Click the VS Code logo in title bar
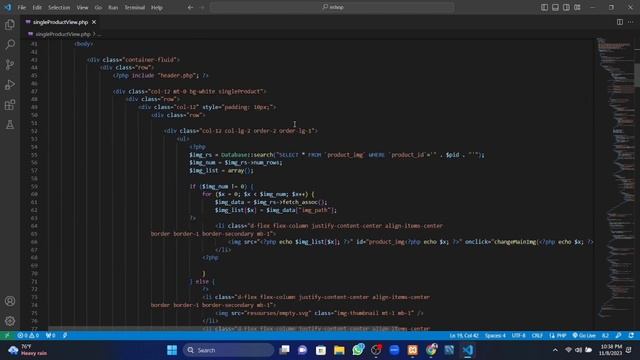This screenshot has width=640, height=360. pyautogui.click(x=8, y=7)
